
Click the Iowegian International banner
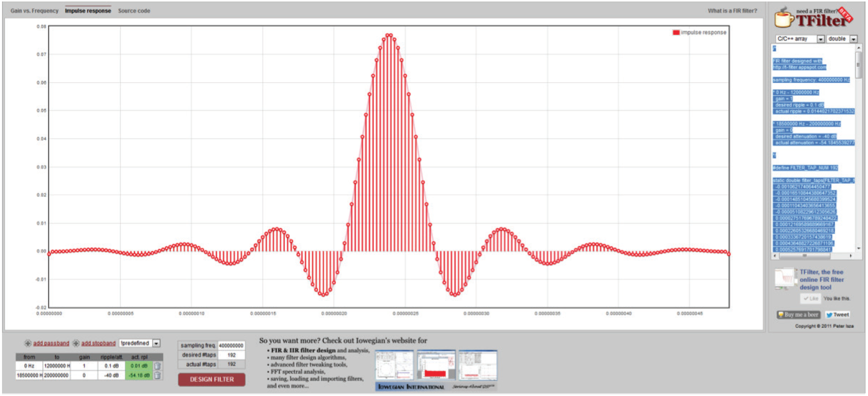[x=411, y=387]
